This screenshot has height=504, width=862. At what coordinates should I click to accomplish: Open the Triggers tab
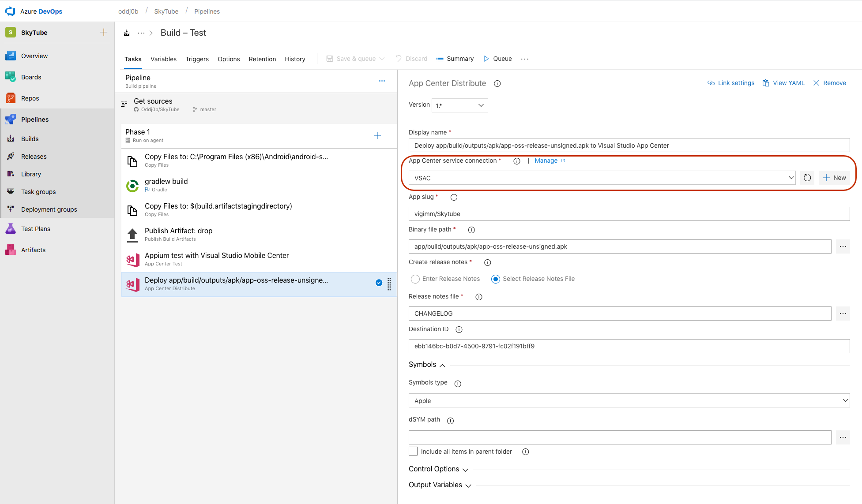[x=197, y=58]
